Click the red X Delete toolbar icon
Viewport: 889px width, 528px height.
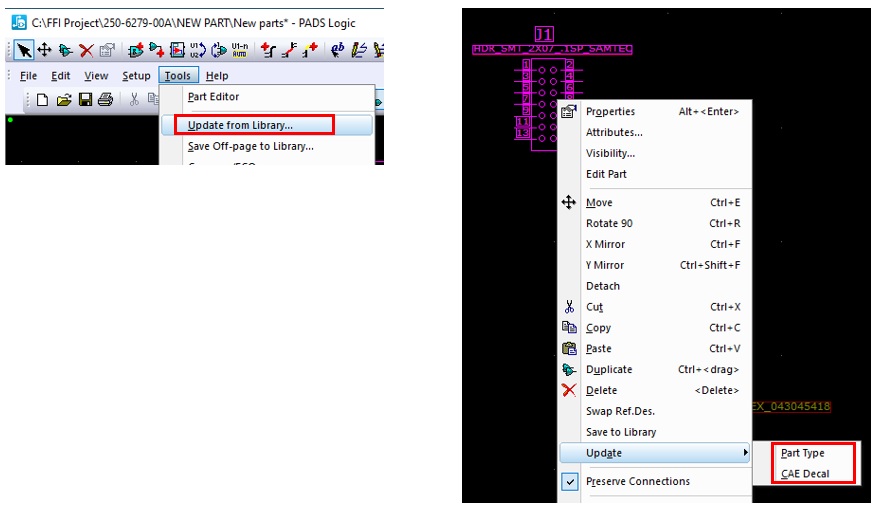[86, 50]
